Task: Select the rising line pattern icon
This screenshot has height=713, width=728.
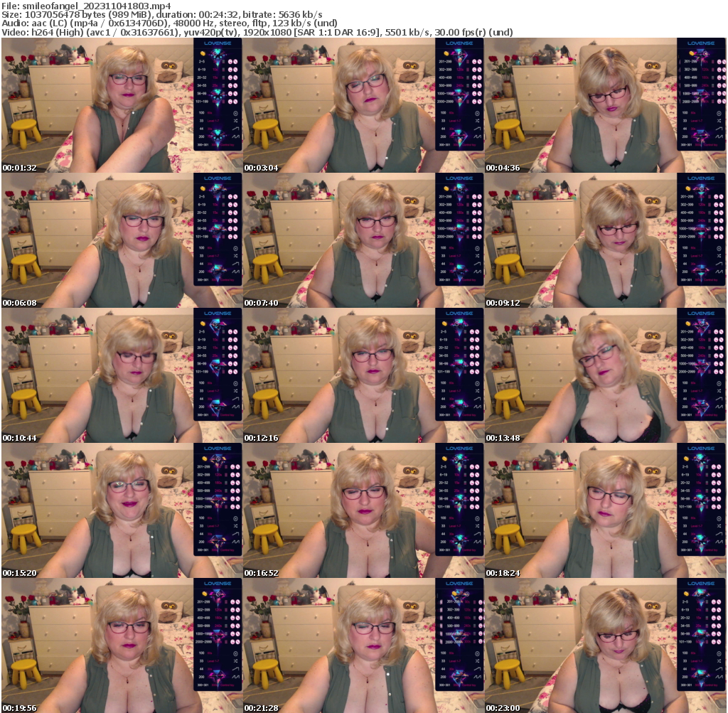Action: click(235, 129)
